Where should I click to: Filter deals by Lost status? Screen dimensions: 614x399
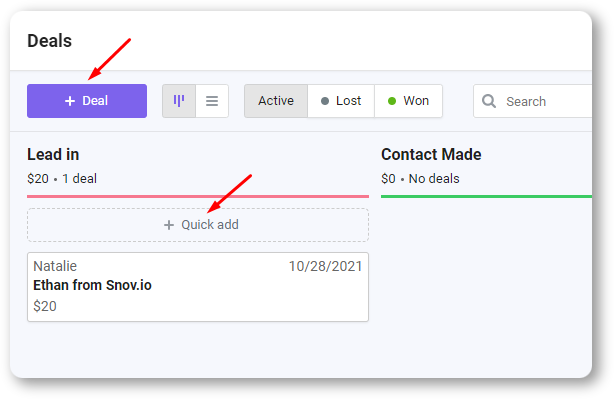click(341, 101)
